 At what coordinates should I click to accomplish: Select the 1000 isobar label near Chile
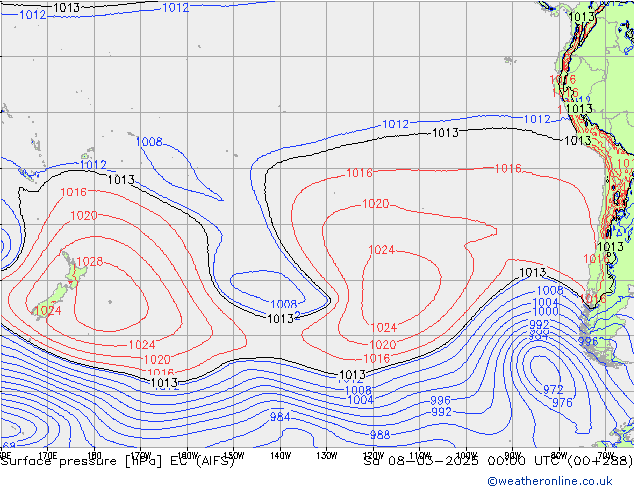[546, 311]
